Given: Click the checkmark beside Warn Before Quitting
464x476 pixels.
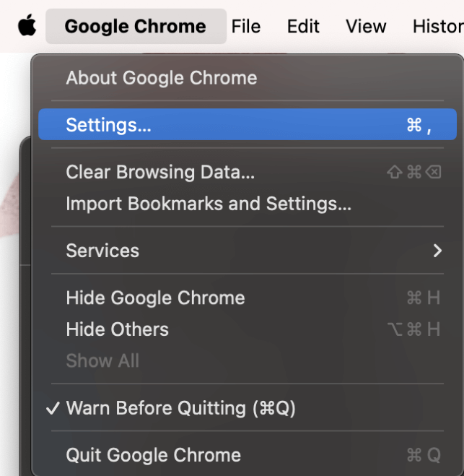Looking at the screenshot, I should 52,408.
